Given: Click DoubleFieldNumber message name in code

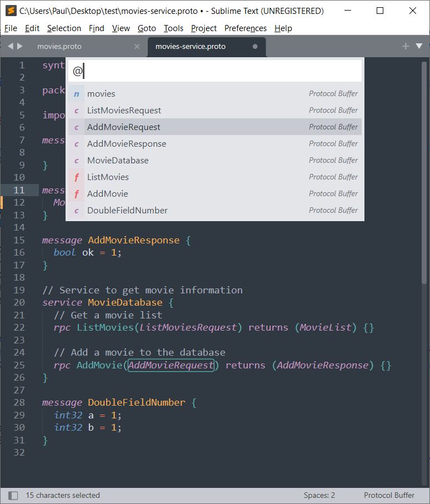Looking at the screenshot, I should pos(137,402).
